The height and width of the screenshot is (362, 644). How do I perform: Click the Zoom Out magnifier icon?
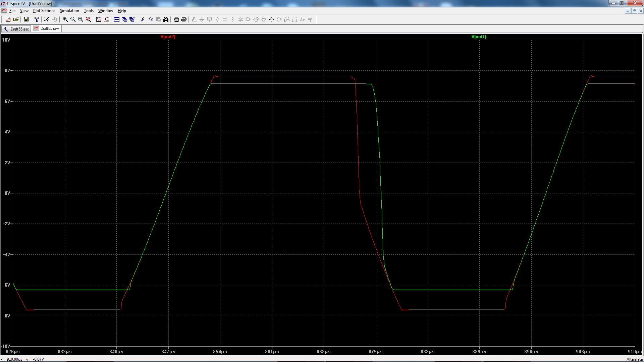[80, 19]
